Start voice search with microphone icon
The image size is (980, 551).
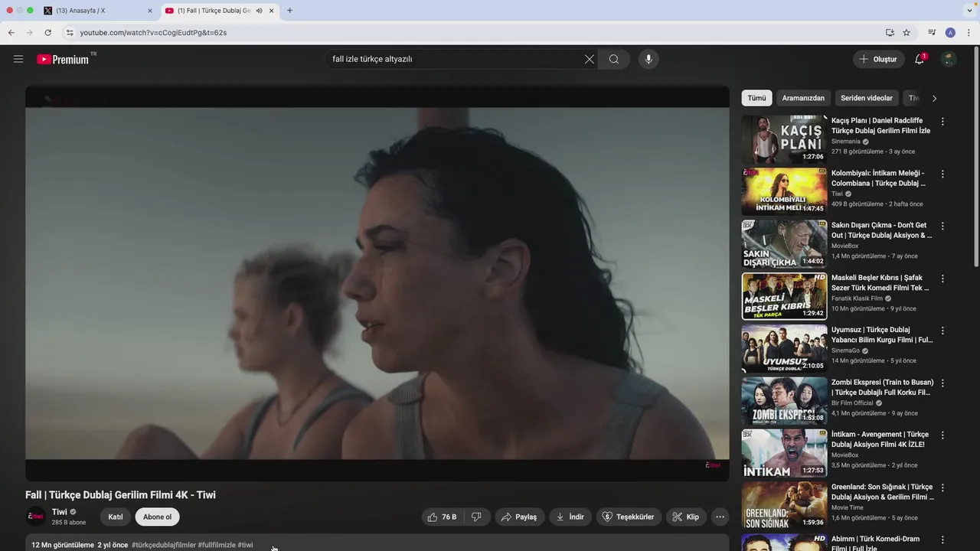[648, 59]
